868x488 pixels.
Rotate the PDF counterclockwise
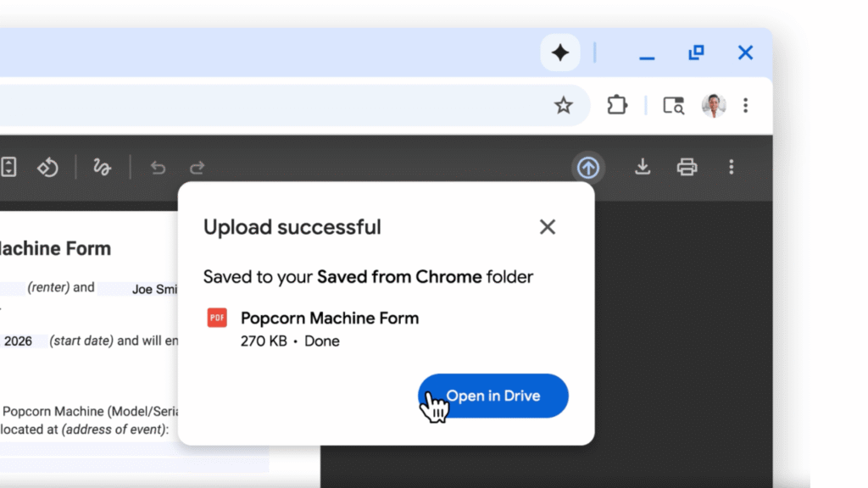tap(47, 167)
